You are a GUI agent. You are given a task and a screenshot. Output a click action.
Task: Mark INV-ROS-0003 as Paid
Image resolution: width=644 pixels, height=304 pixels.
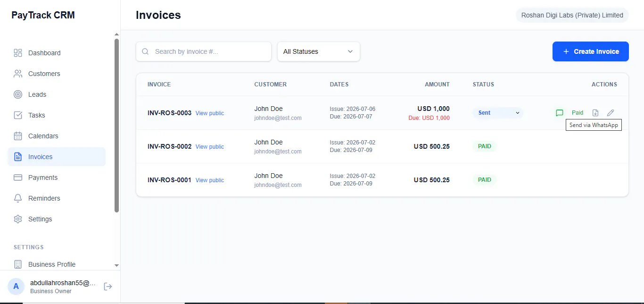pyautogui.click(x=578, y=113)
